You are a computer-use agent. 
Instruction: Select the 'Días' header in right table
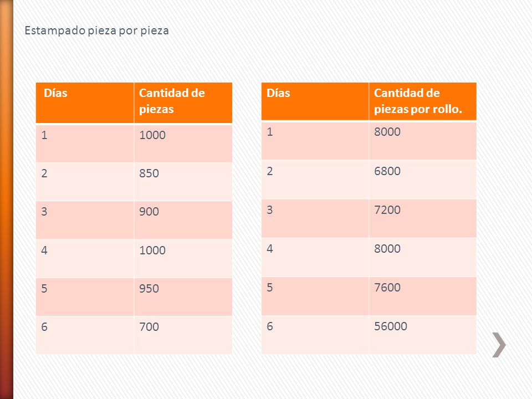coord(315,101)
